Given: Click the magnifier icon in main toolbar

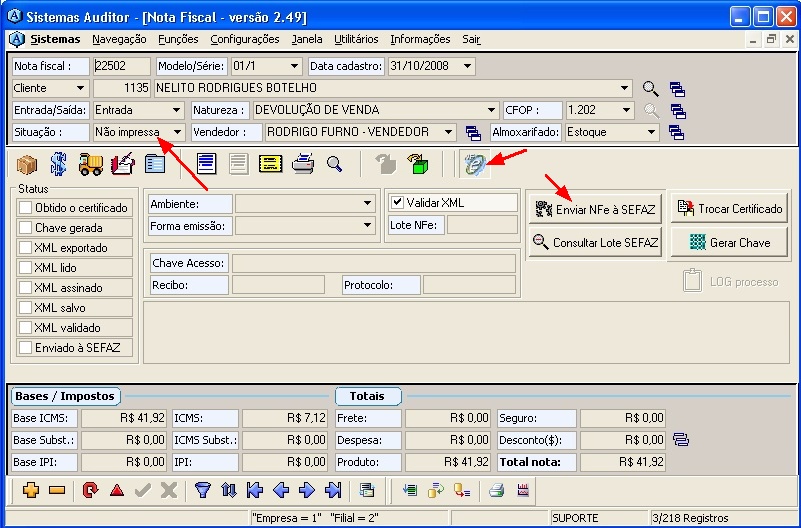Looking at the screenshot, I should pos(335,164).
